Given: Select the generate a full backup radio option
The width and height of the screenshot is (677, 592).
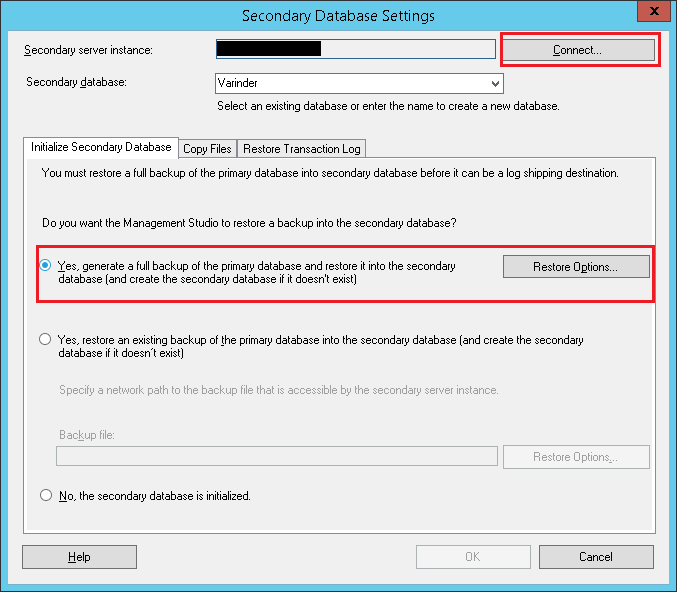Looking at the screenshot, I should click(46, 266).
